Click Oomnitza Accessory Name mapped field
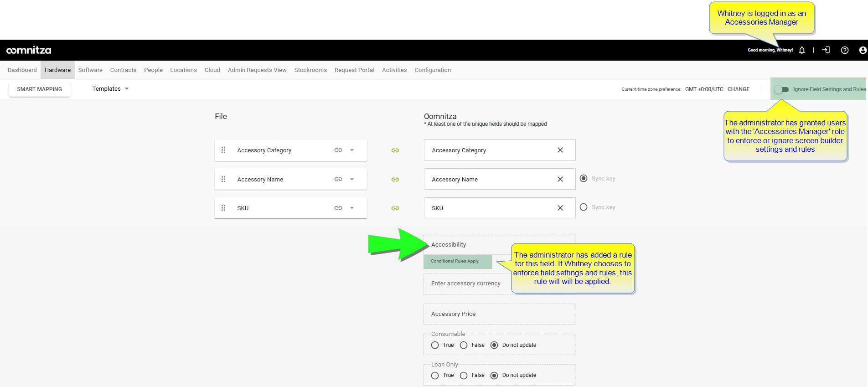 500,179
